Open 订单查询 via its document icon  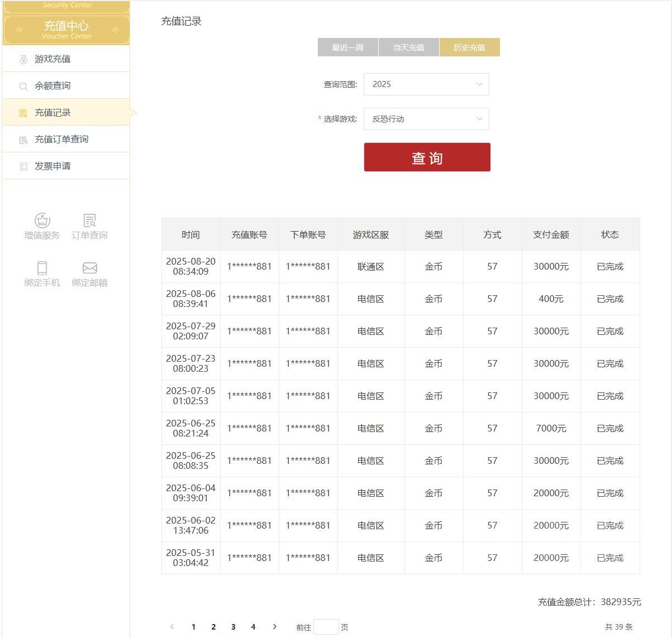click(89, 220)
